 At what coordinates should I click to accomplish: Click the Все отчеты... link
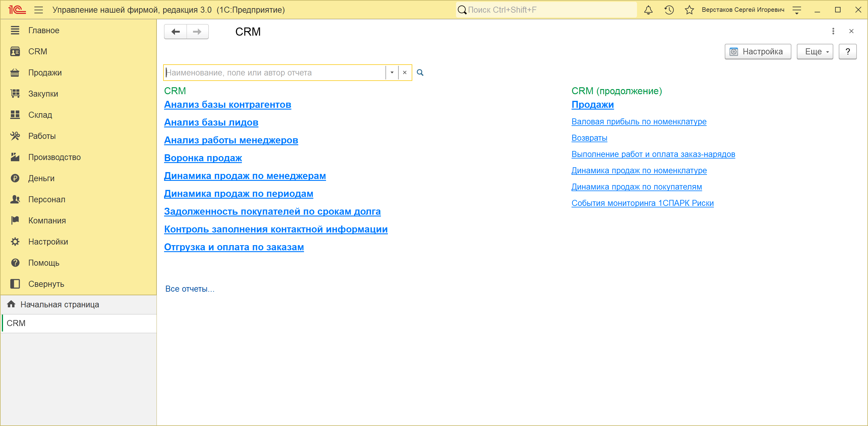point(190,289)
